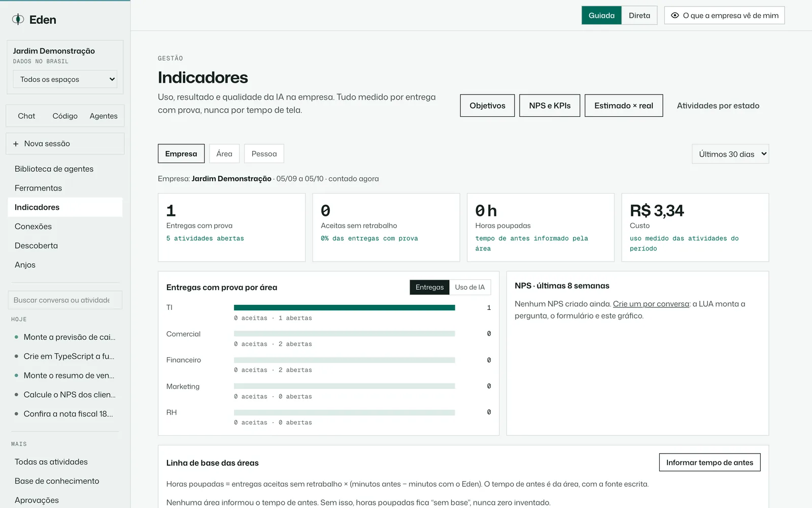Select Indicadores in the sidebar
Viewport: 812px width, 508px height.
pyautogui.click(x=65, y=207)
